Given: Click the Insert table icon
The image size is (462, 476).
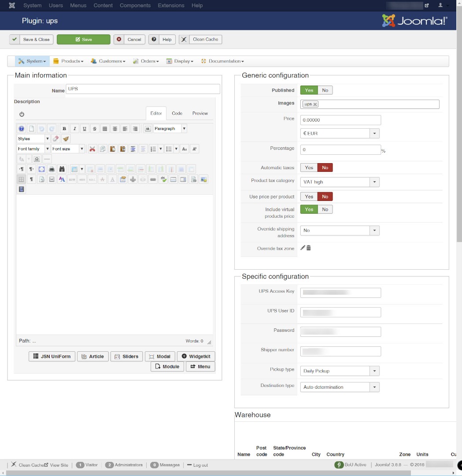Looking at the screenshot, I should 74,169.
